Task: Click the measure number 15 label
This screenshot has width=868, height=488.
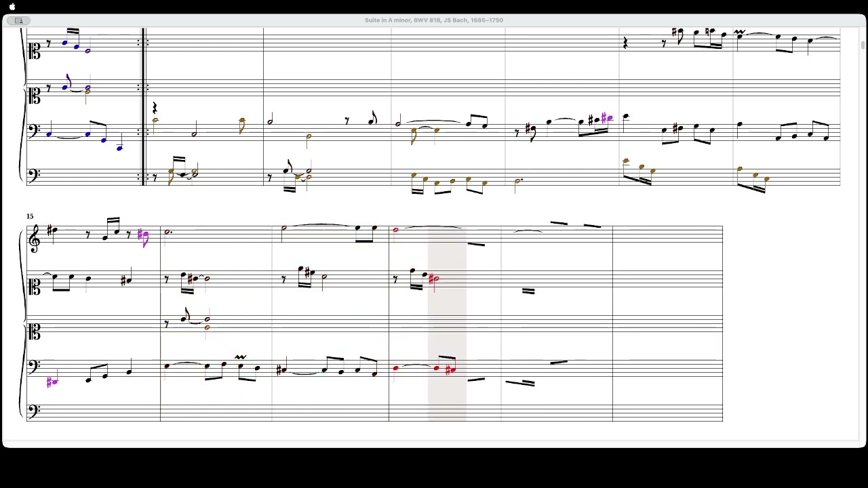Action: [x=30, y=216]
